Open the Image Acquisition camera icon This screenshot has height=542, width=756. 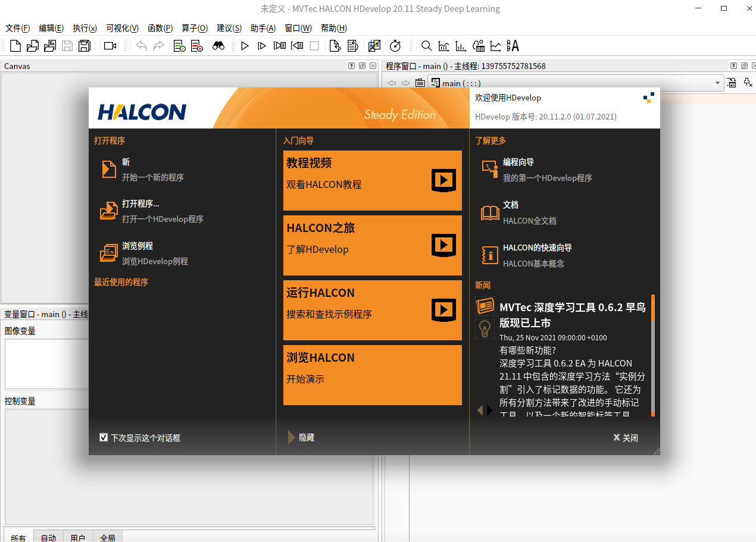click(110, 46)
